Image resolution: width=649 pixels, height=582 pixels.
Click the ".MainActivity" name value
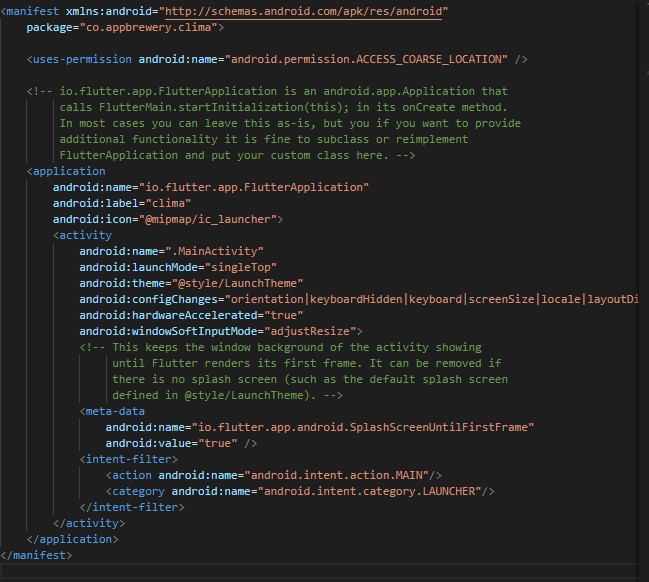click(x=214, y=251)
